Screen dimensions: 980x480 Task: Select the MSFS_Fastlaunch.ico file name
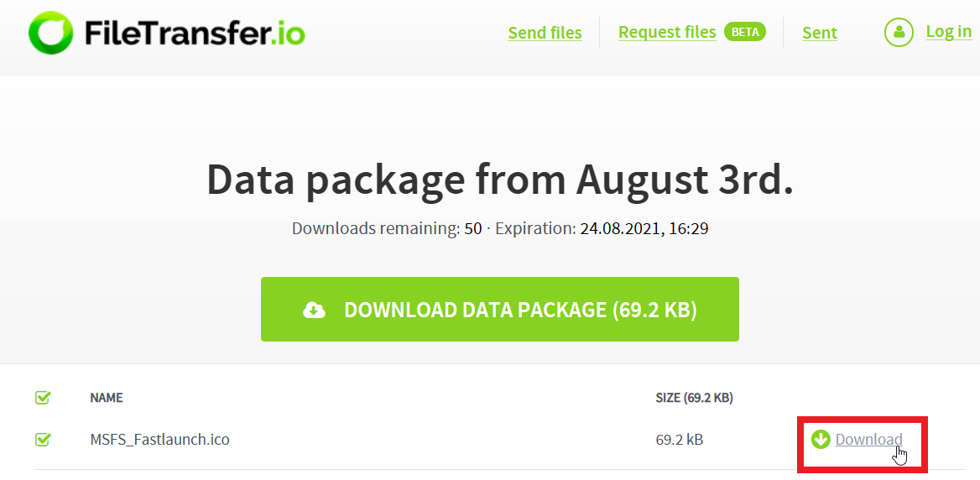coord(159,439)
